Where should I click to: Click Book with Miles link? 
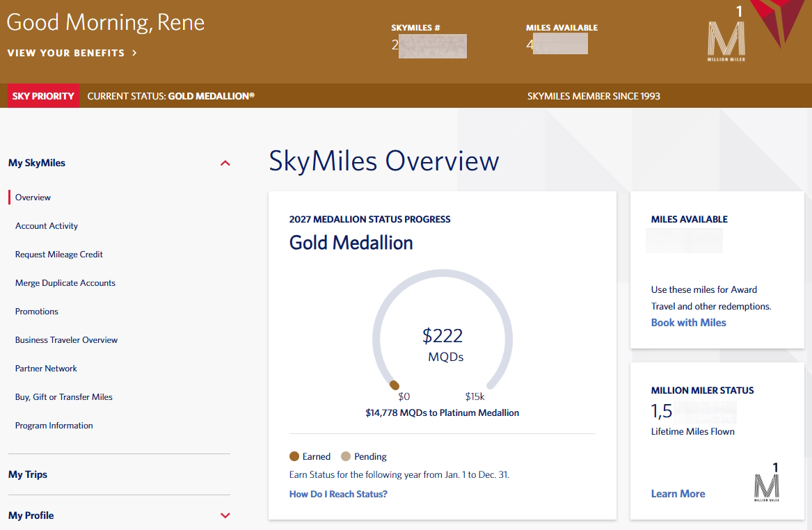coord(689,323)
